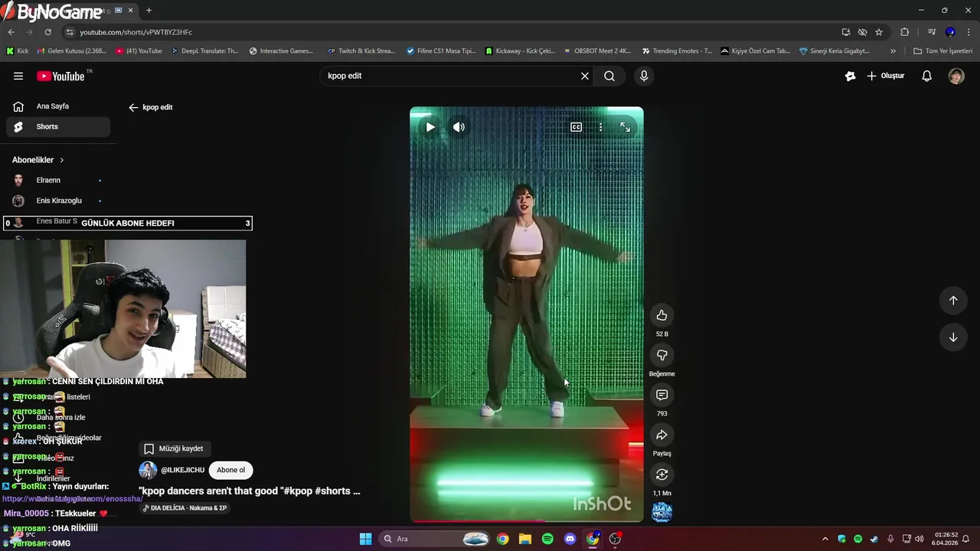Mute the Shorts video volume
The width and height of the screenshot is (980, 551).
pos(459,127)
